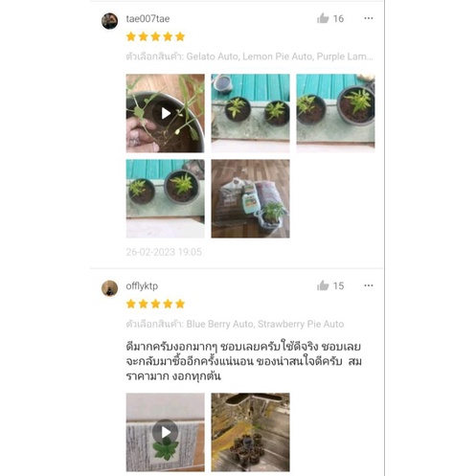Screen dimensions: 476x476
Task: View photo of soil bags and fertilizer bottle
Action: 250,198
